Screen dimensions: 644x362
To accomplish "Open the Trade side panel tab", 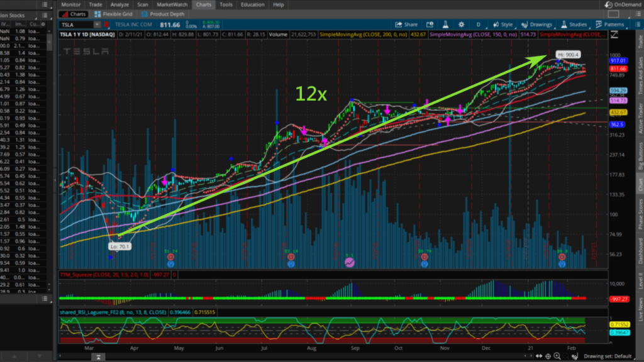I will click(x=640, y=42).
